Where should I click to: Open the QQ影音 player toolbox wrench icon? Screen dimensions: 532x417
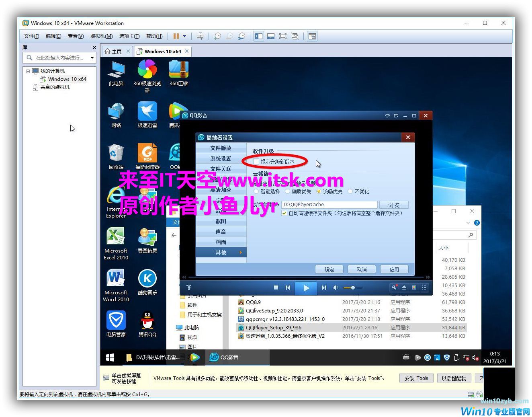pos(394,288)
